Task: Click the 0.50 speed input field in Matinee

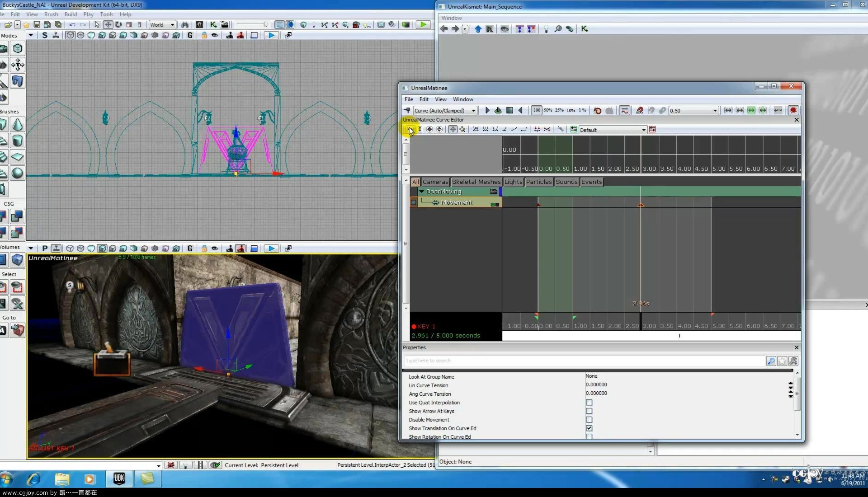Action: coord(689,110)
